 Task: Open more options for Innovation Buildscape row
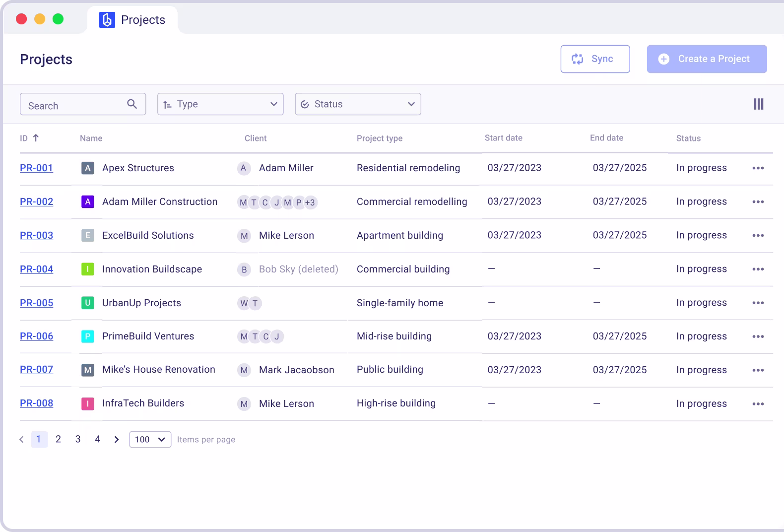[758, 269]
